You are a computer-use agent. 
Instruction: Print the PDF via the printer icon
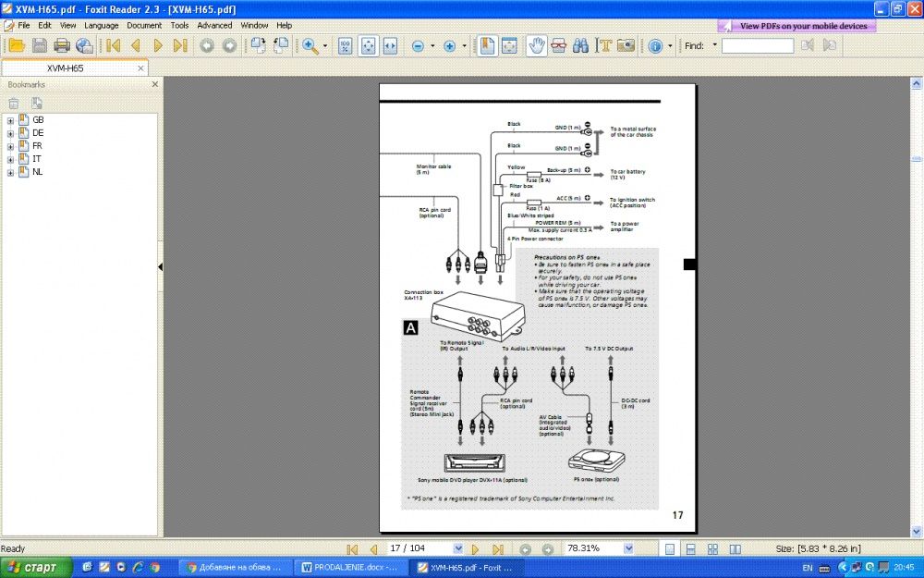tap(62, 45)
